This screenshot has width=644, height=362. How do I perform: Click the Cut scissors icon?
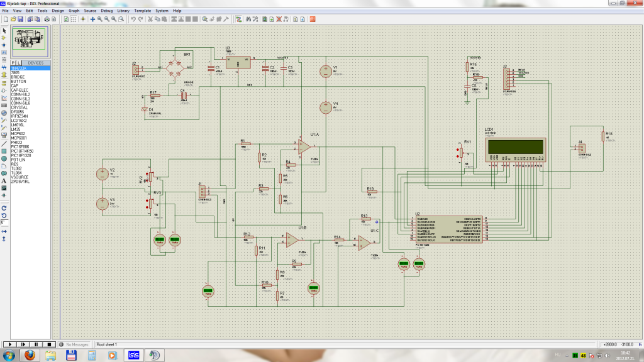pos(150,19)
